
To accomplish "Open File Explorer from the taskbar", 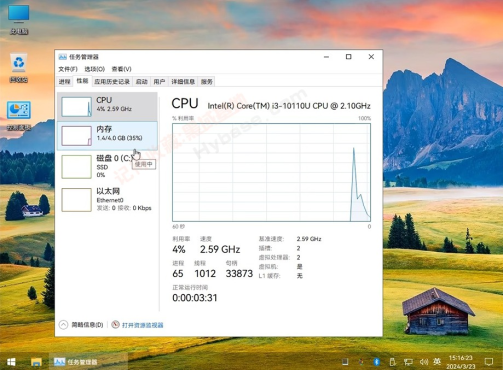I will [36, 362].
